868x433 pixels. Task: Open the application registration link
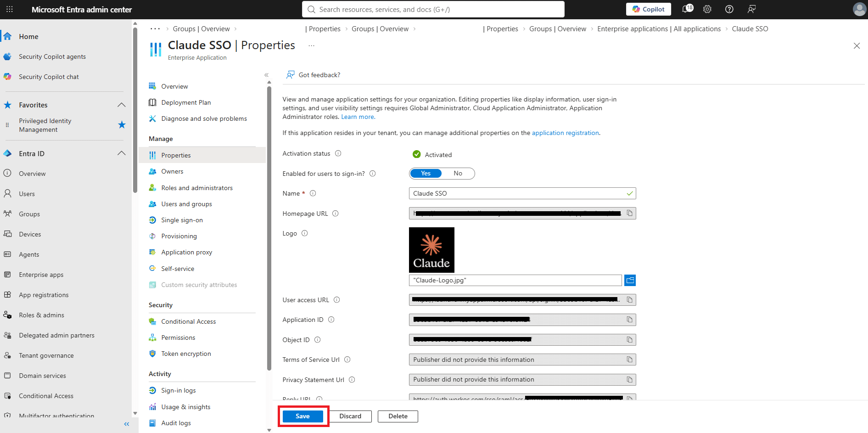click(566, 133)
